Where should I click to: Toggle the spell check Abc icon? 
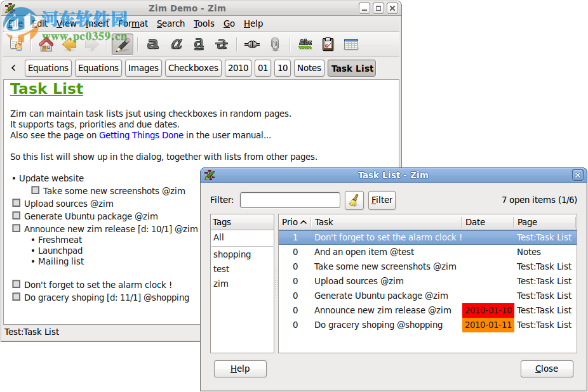(x=305, y=44)
